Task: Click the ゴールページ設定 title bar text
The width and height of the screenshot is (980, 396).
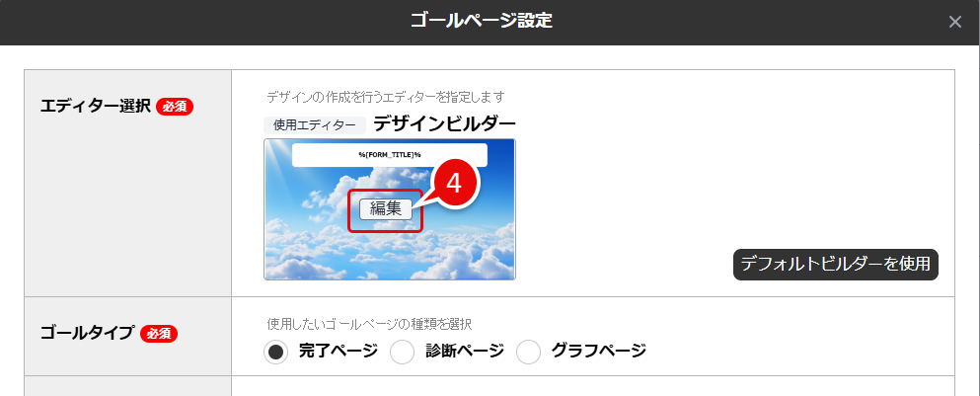Action: pyautogui.click(x=482, y=21)
